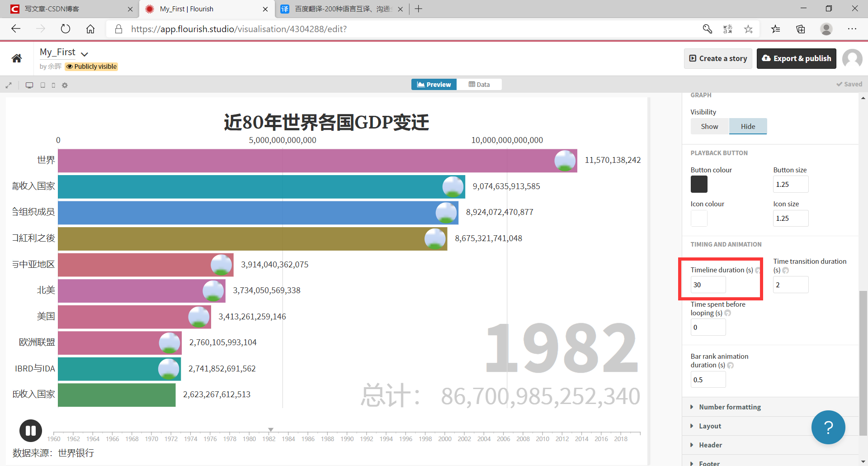The image size is (868, 466).
Task: Click the Publicly visible badge
Action: point(92,67)
